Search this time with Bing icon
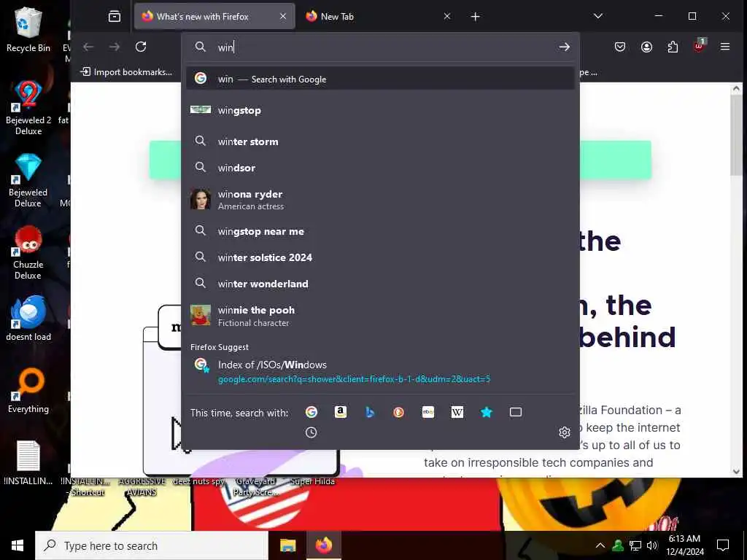Screen dimensions: 747x560 (x=370, y=412)
